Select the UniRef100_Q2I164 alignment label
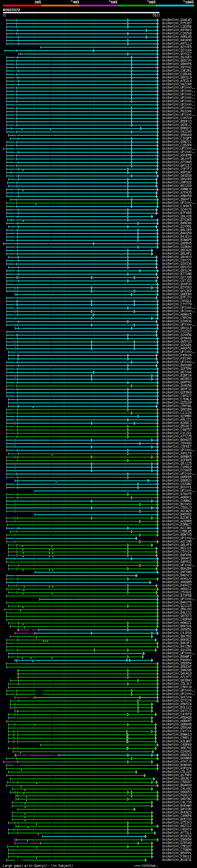 177,50
